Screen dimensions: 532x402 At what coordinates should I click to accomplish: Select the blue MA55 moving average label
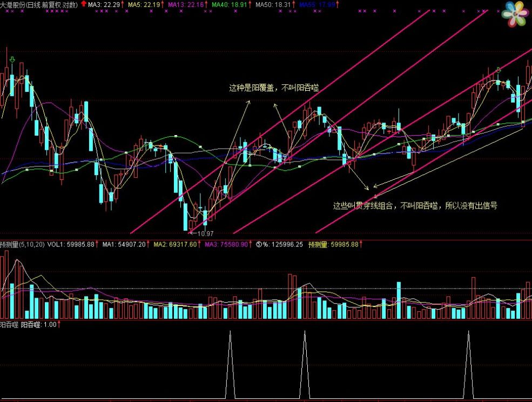(317, 5)
